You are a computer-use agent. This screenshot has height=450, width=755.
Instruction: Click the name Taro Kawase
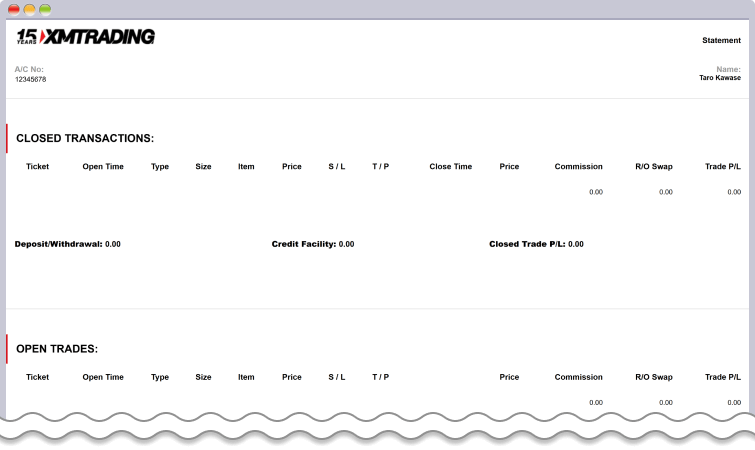(x=719, y=77)
